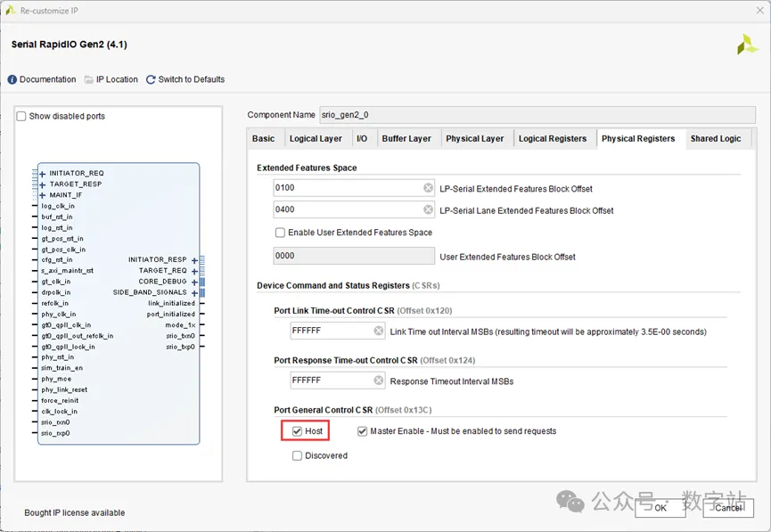Select the link_initialized port label
The height and width of the screenshot is (532, 771).
coord(172,303)
